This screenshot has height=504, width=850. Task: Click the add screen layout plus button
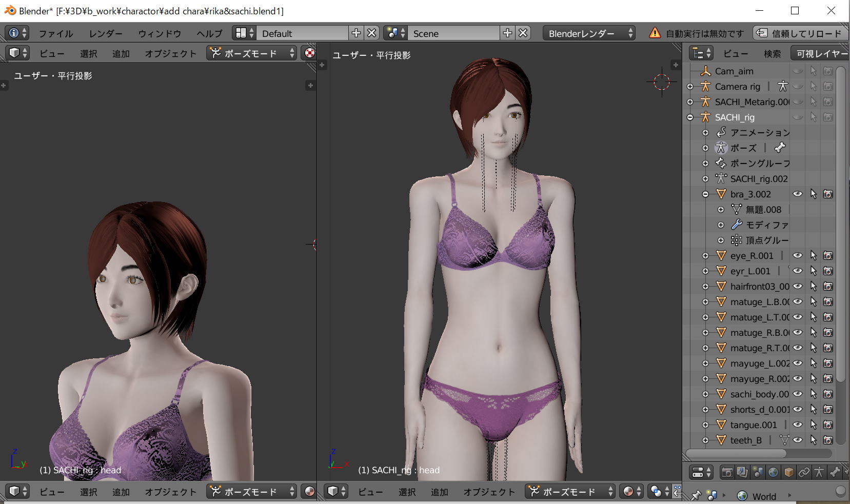[x=356, y=33]
